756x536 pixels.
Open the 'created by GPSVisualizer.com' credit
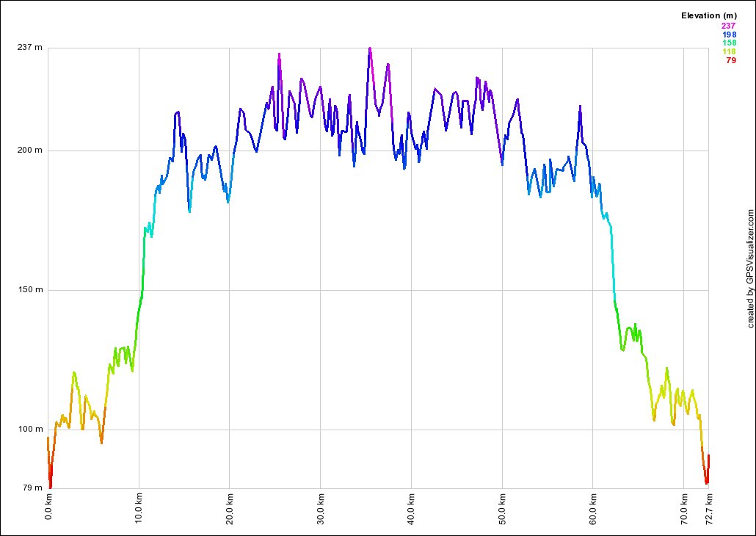(750, 268)
